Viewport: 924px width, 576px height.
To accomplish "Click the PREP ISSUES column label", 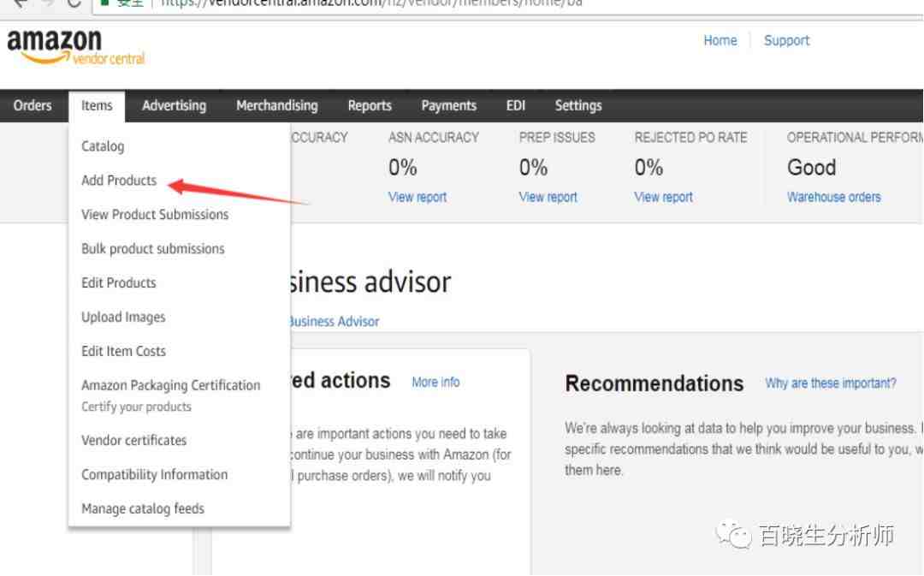I will (x=557, y=138).
